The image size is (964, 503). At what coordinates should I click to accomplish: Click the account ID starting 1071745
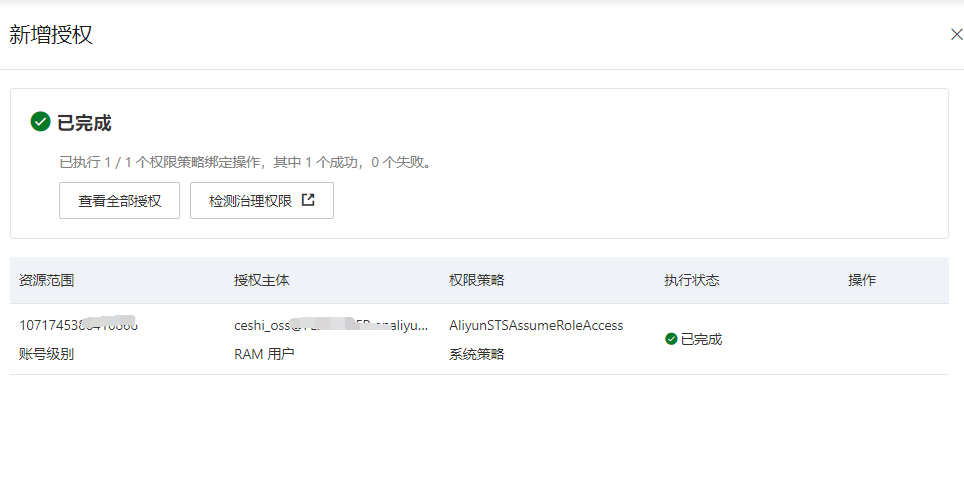[79, 325]
